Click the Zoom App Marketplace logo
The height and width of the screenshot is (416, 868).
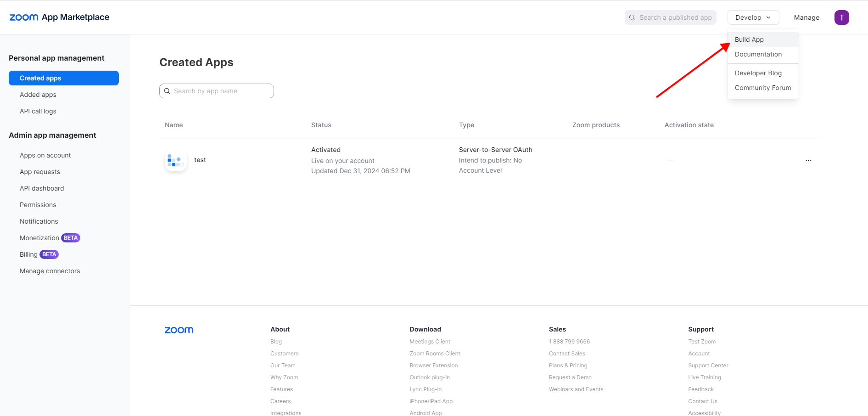click(59, 17)
